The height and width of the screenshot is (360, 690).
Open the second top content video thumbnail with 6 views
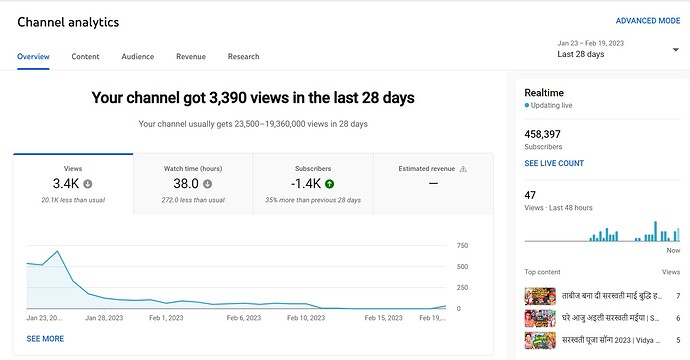click(540, 318)
